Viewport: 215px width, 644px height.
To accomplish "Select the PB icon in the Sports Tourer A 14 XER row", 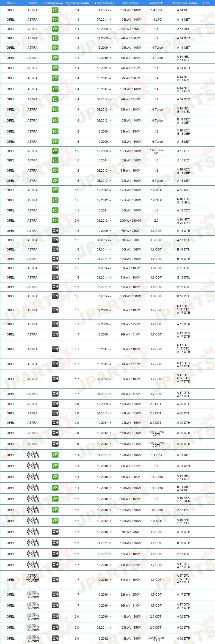I will [55, 466].
